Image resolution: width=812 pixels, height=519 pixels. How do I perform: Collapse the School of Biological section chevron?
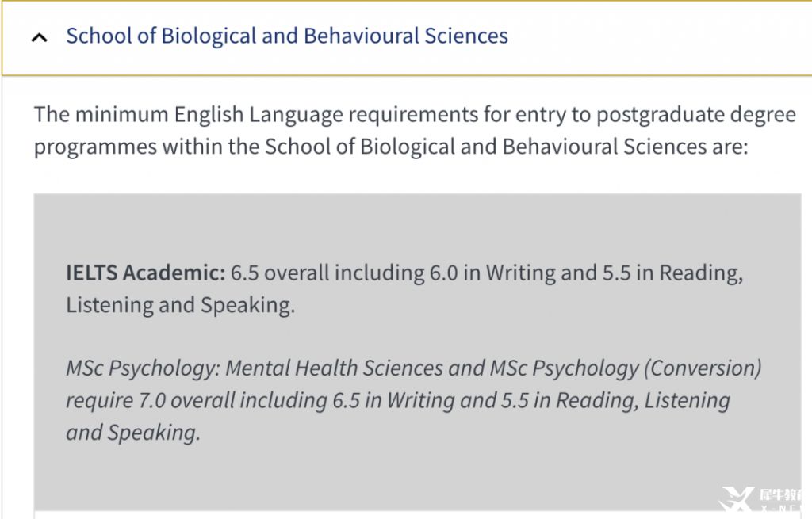[39, 37]
